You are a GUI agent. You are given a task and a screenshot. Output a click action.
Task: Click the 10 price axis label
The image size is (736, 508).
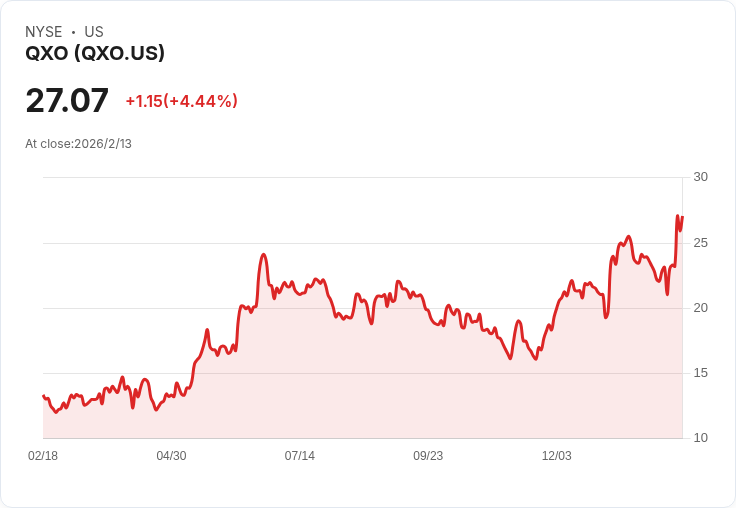pos(700,438)
